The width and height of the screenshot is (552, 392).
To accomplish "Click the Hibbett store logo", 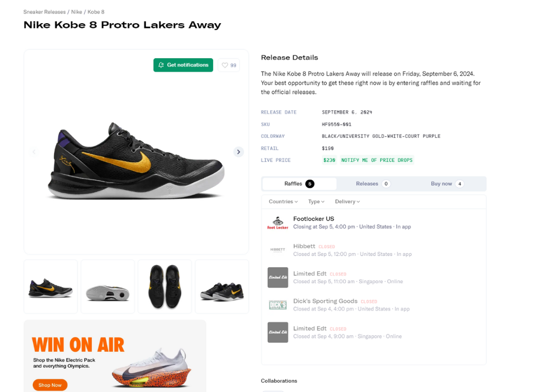I will tap(278, 250).
